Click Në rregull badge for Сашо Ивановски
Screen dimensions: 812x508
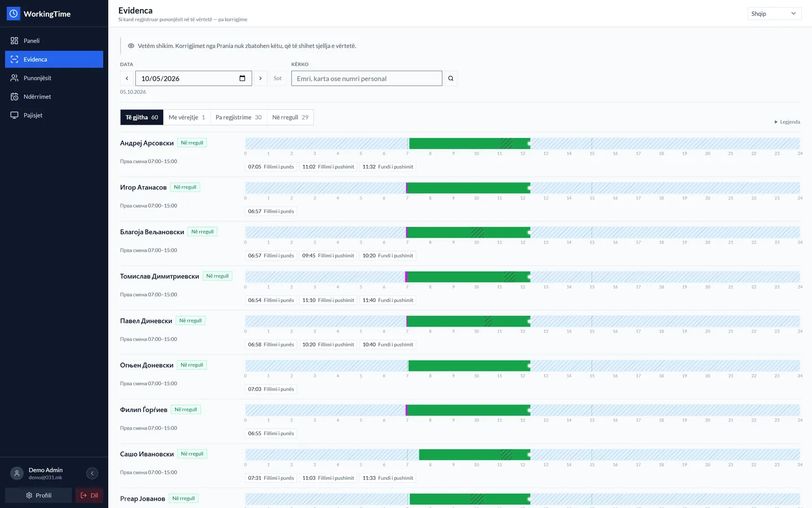[192, 454]
